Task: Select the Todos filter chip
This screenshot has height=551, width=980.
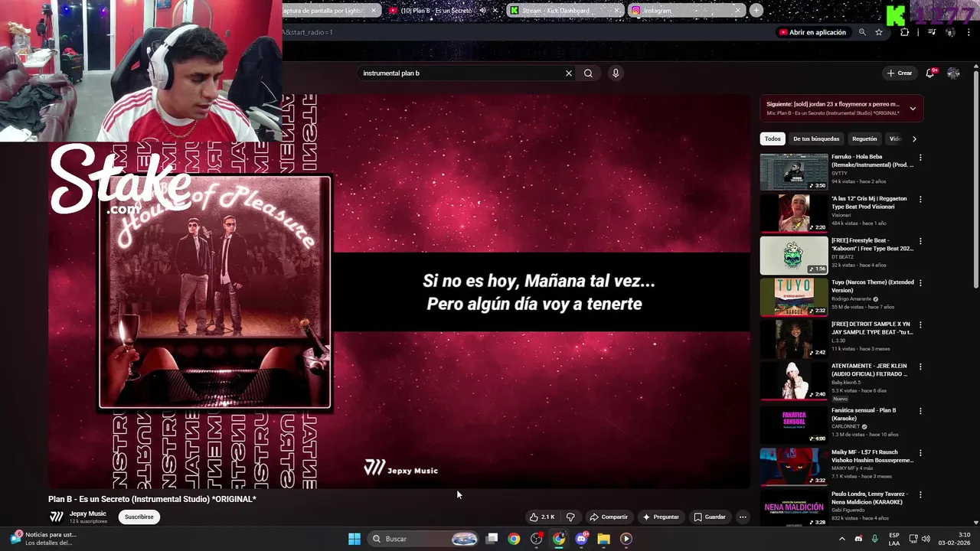Action: [x=773, y=139]
